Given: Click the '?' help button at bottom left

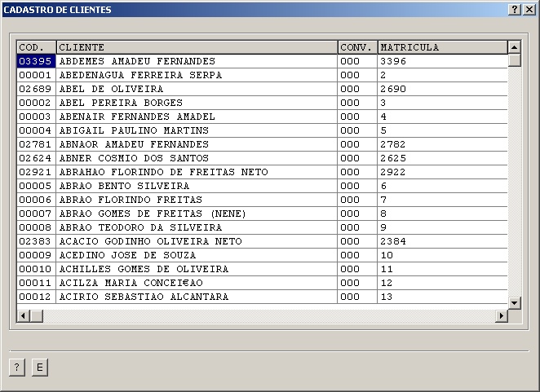Looking at the screenshot, I should [16, 368].
